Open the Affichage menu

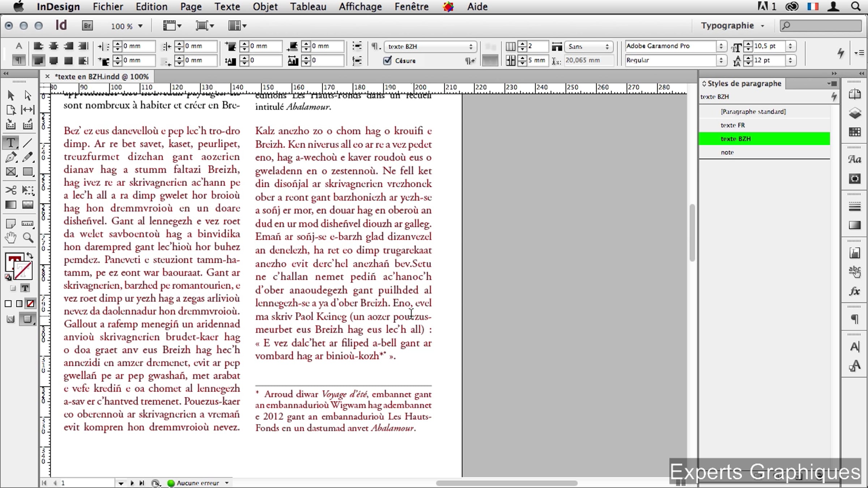[x=360, y=7]
